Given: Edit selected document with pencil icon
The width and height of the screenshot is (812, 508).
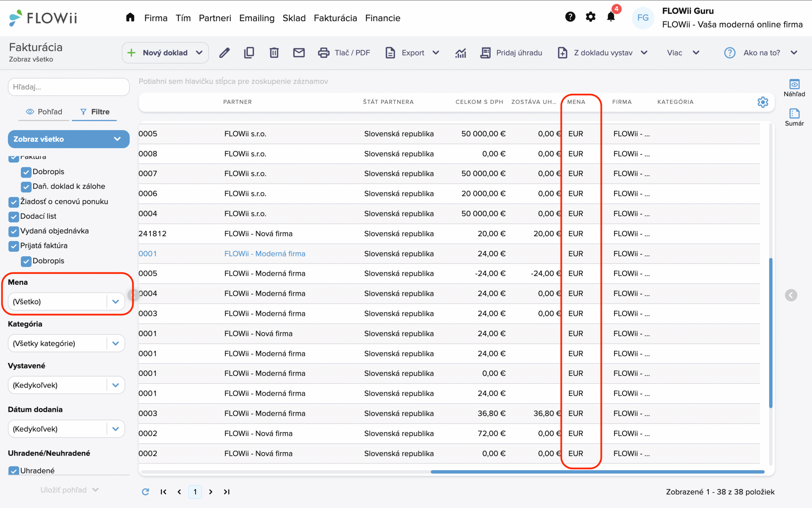Looking at the screenshot, I should [225, 53].
